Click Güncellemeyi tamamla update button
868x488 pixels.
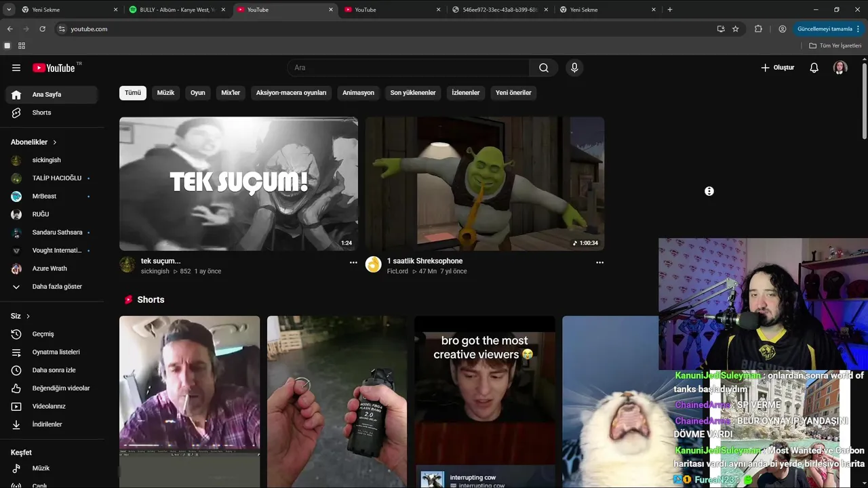pyautogui.click(x=829, y=29)
